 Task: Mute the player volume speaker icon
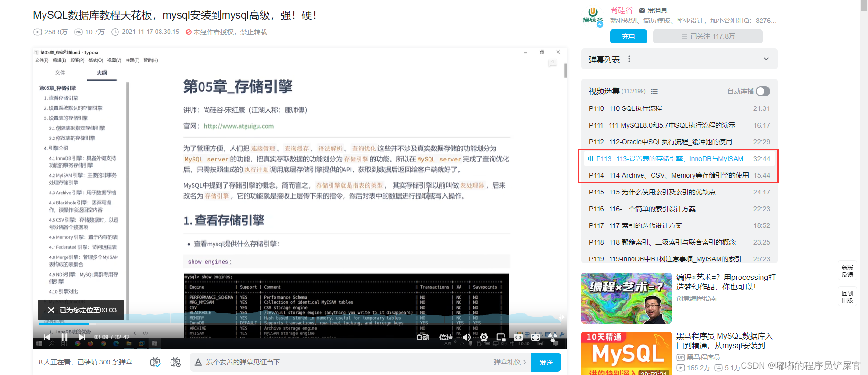pyautogui.click(x=467, y=337)
